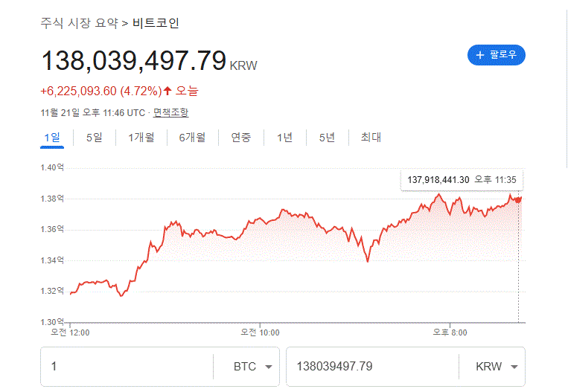The image size is (568, 392).
Task: Select the 6개월 range tab
Action: [192, 138]
